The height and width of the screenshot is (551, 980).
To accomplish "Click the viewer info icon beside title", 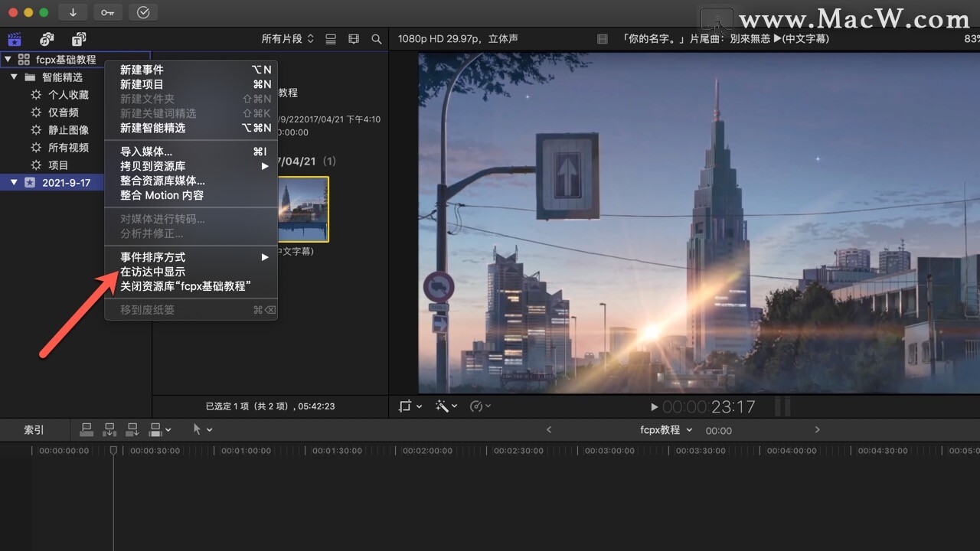I will pos(603,39).
